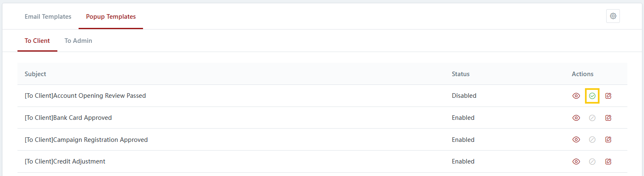Open the gear settings button

(613, 16)
